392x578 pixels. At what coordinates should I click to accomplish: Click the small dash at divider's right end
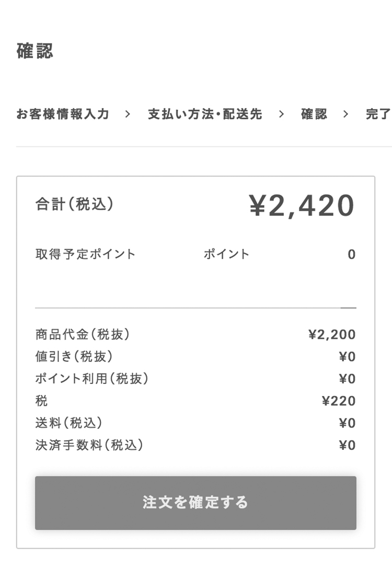[x=348, y=308]
